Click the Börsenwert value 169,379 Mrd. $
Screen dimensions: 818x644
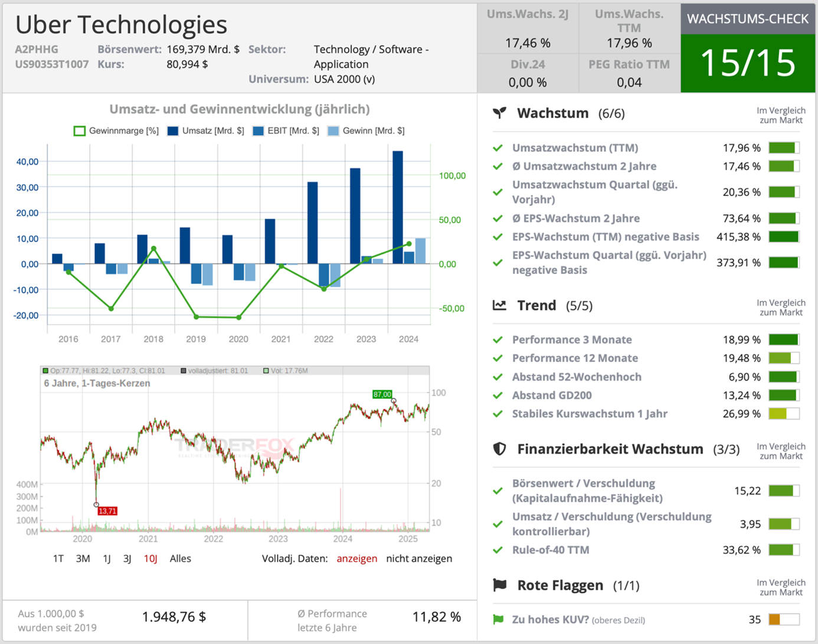[x=203, y=50]
